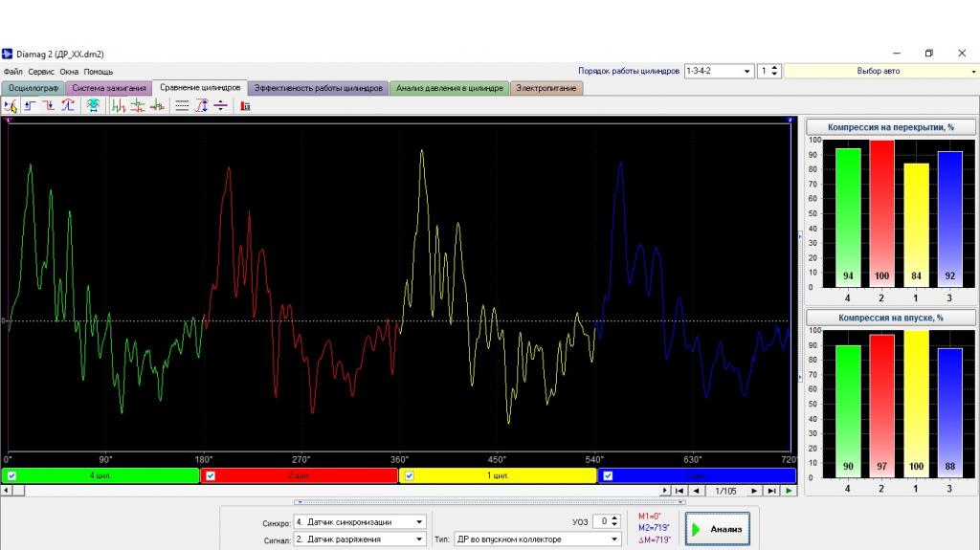
Task: Click the lower panel collapse grip bar
Action: [x=490, y=502]
